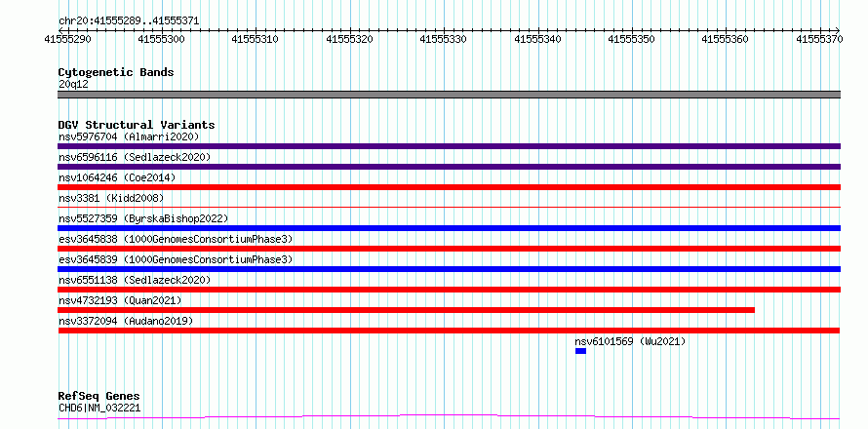Open the nsv4732193 (Quan2021) label
This screenshot has width=868, height=429.
(120, 300)
